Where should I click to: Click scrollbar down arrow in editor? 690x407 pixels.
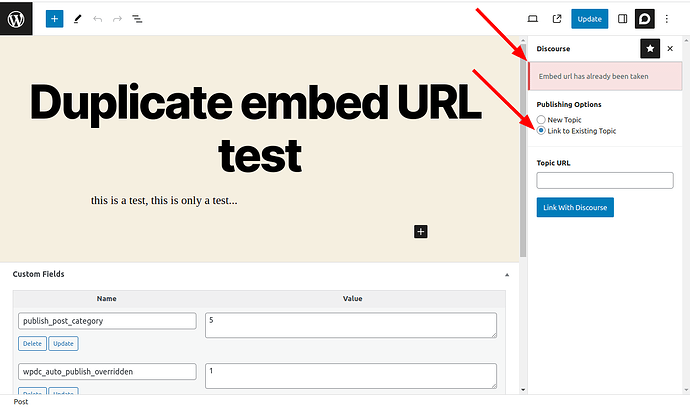(x=523, y=389)
